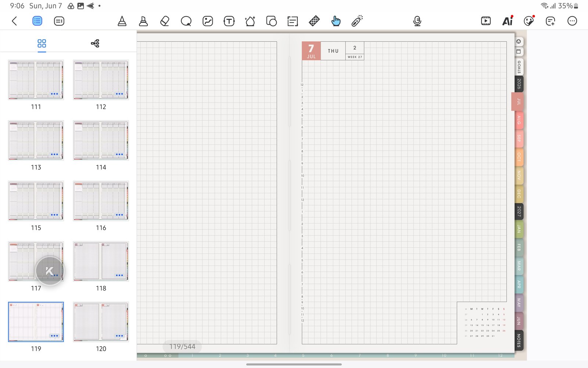The height and width of the screenshot is (368, 588).
Task: Open the SEP month tab
Action: coord(519,138)
